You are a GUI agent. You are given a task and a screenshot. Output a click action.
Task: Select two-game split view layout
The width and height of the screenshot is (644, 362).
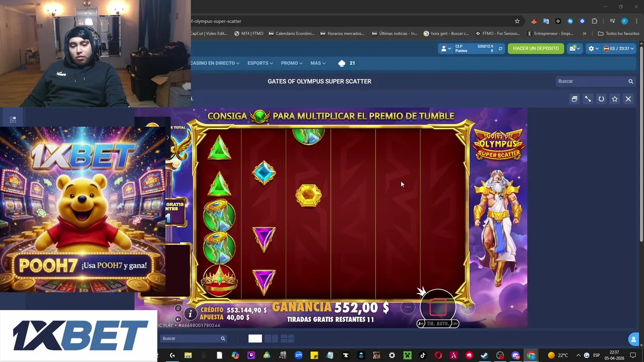[x=271, y=339]
